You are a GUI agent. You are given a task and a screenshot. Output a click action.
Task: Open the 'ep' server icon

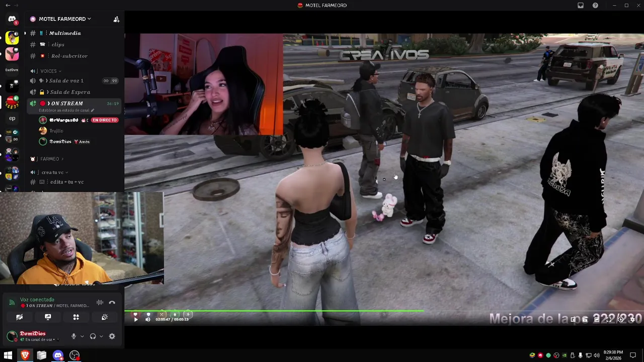[x=12, y=119]
